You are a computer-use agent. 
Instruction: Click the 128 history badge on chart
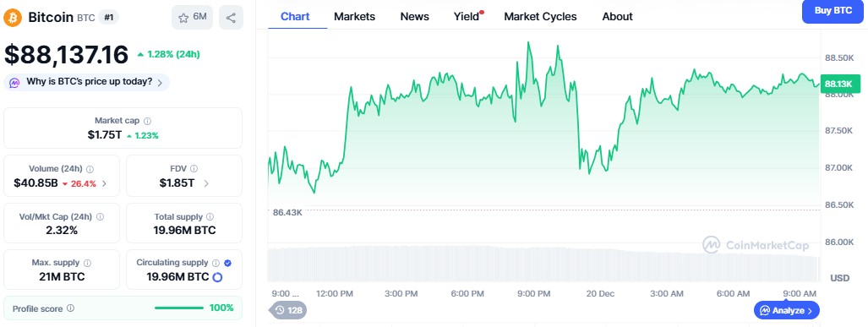coord(288,310)
